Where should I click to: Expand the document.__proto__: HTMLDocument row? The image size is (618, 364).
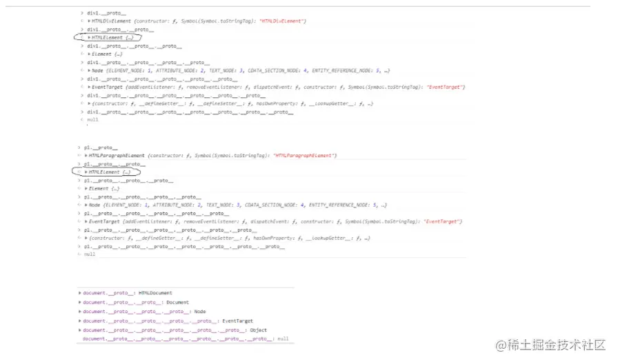(79, 293)
